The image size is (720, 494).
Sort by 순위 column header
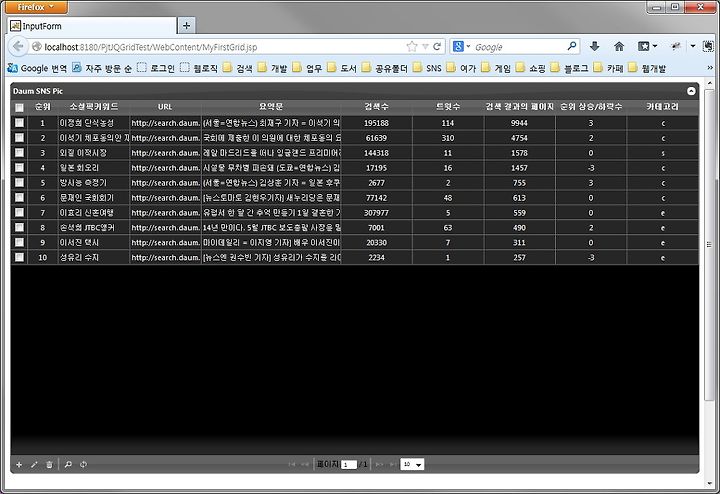(43, 107)
